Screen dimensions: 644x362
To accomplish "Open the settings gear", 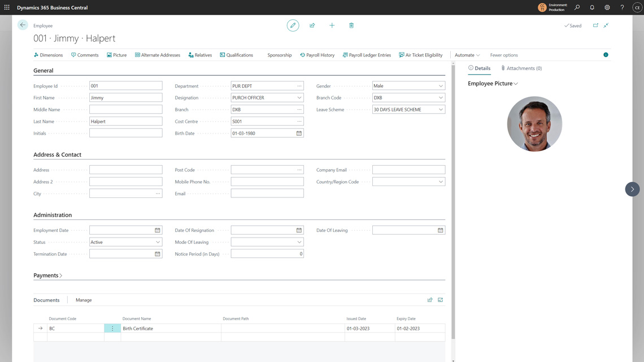I will point(607,7).
